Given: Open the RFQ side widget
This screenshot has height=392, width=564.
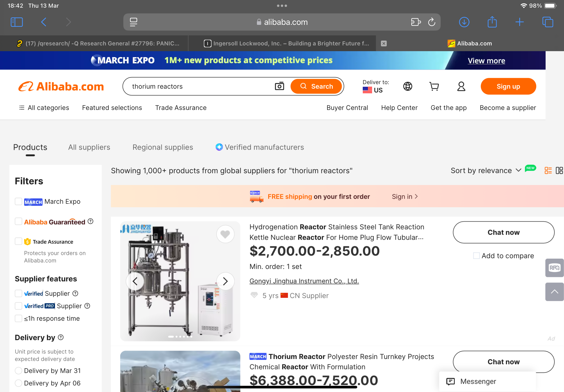Looking at the screenshot, I should tap(554, 268).
